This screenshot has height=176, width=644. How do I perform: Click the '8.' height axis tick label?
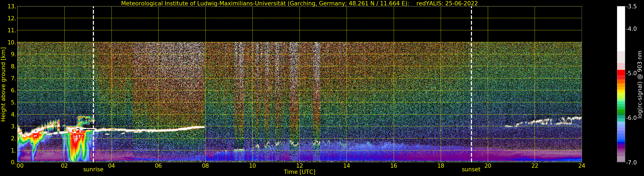pos(13,66)
